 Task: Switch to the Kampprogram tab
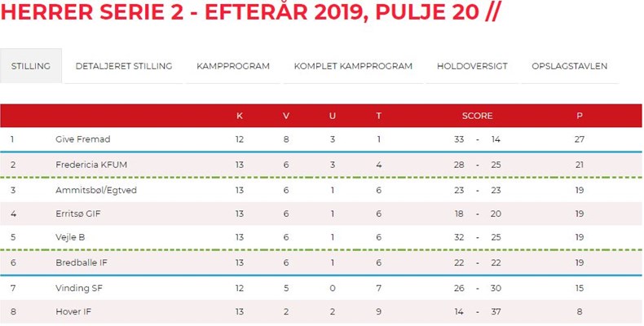pos(233,66)
